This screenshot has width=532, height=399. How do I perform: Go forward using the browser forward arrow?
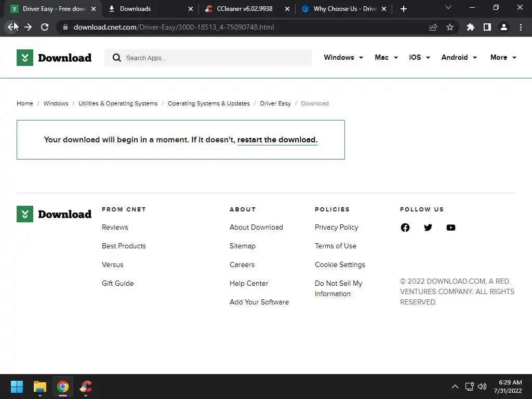[28, 27]
